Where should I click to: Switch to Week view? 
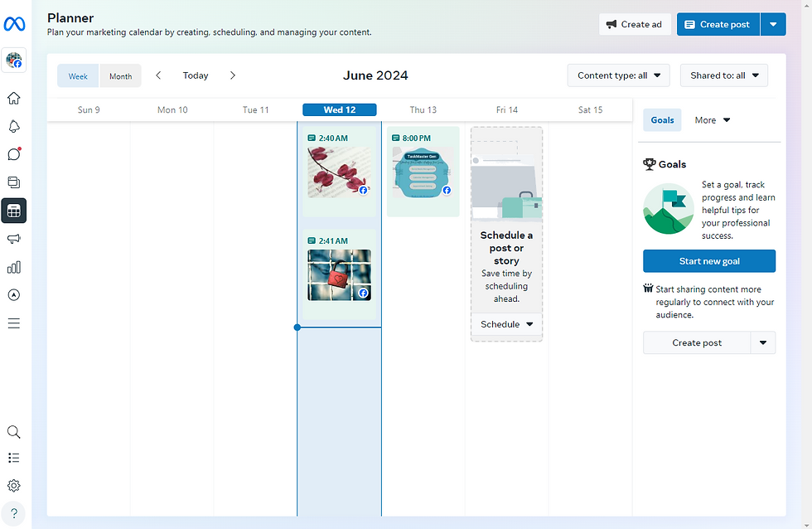[78, 76]
